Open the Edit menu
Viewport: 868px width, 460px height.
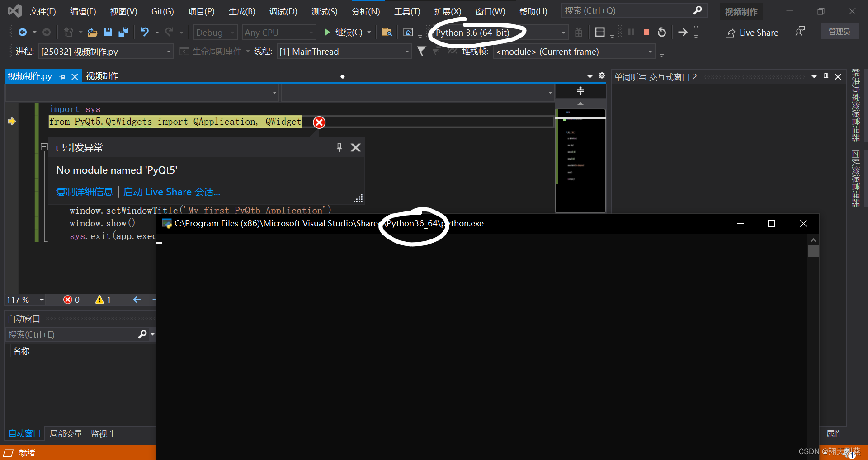tap(83, 11)
